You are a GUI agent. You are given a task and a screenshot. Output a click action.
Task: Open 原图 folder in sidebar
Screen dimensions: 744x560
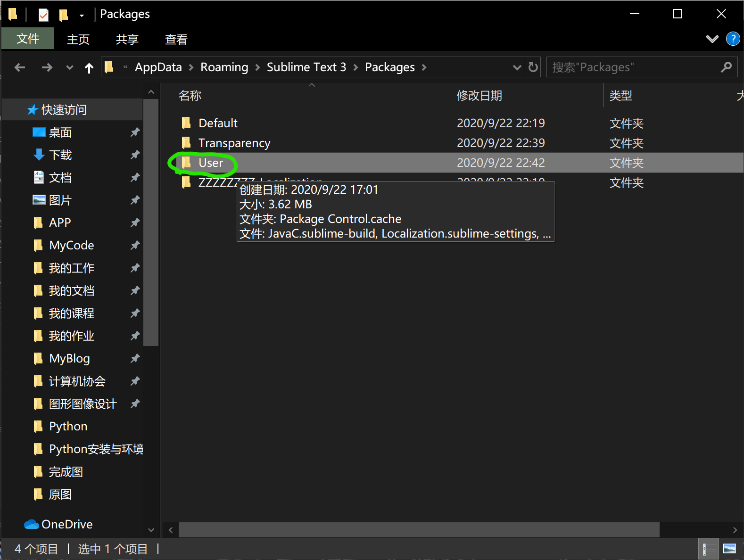tap(60, 494)
